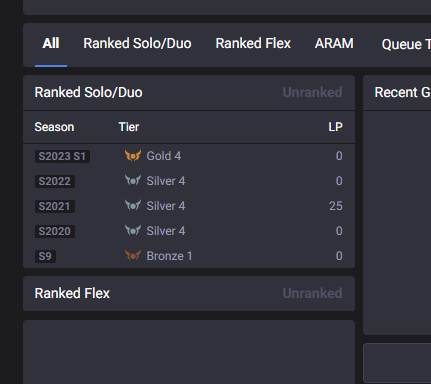Click the Season column header

click(x=54, y=127)
